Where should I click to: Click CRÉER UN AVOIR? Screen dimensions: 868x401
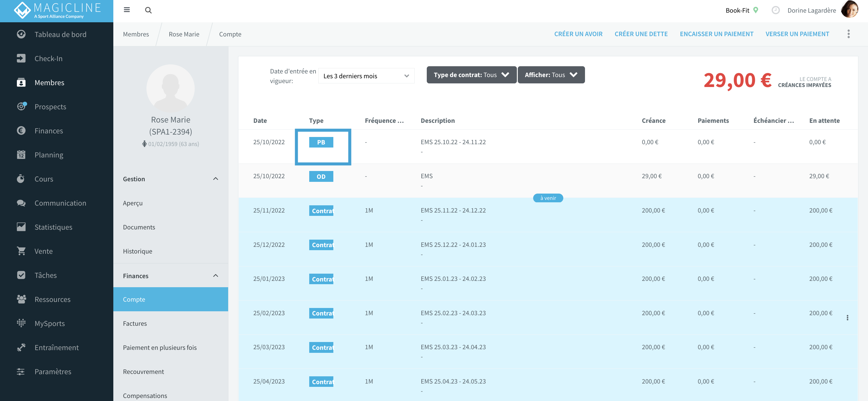tap(578, 34)
